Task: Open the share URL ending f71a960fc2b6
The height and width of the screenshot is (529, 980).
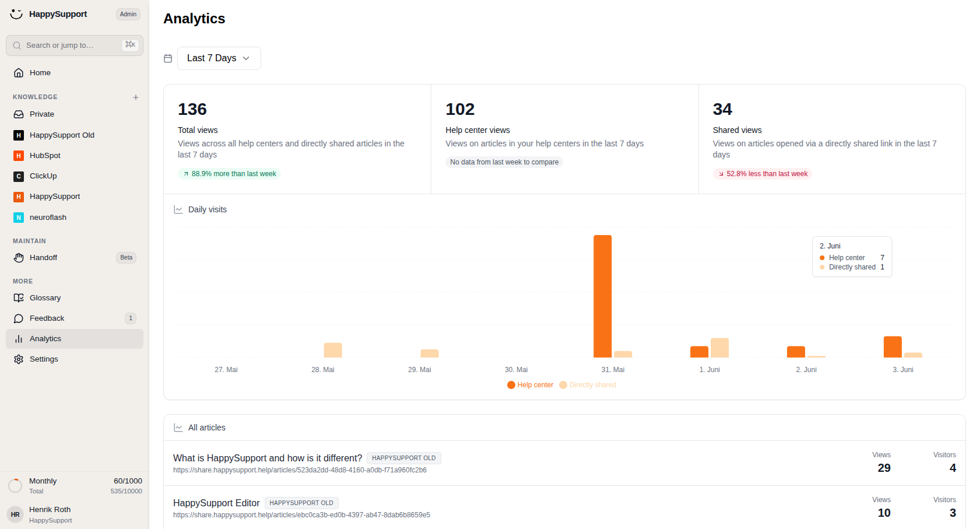Action: 300,470
